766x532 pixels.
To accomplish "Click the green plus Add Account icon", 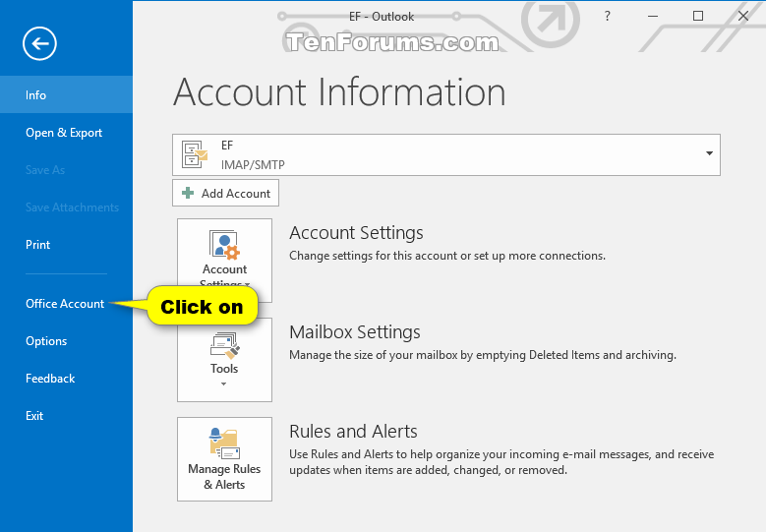I will click(x=188, y=193).
